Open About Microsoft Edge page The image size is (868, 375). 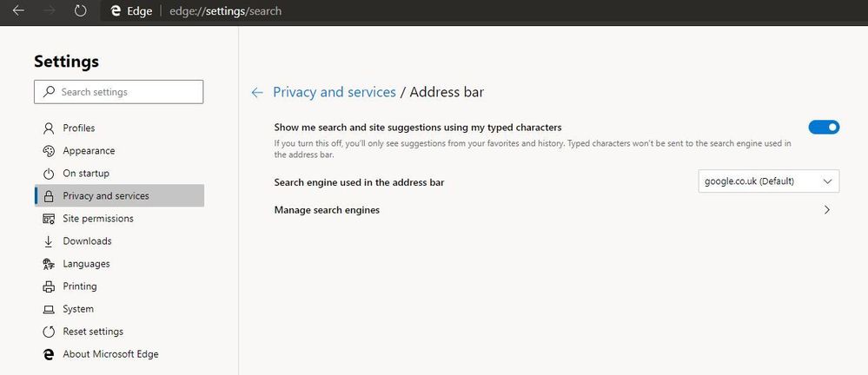click(119, 354)
